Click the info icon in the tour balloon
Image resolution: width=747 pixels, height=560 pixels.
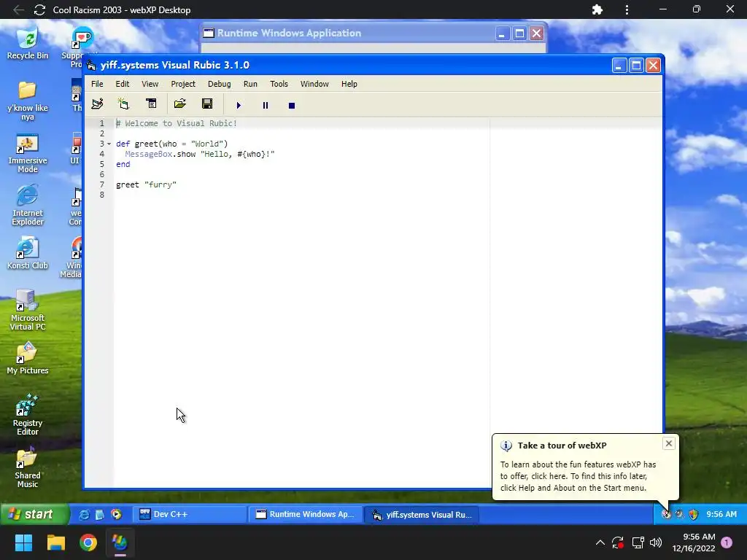point(506,446)
